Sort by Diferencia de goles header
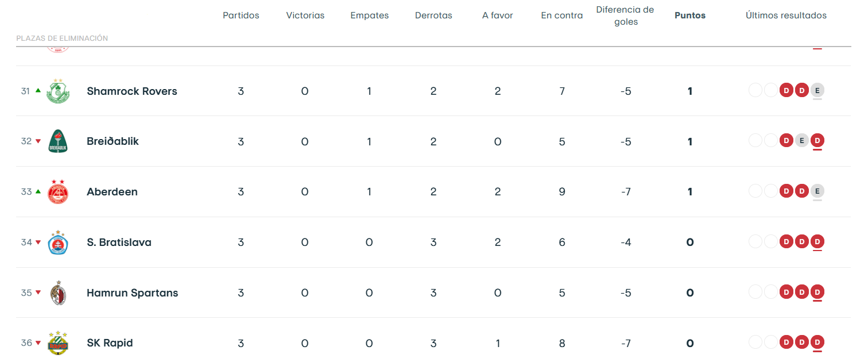 point(625,16)
